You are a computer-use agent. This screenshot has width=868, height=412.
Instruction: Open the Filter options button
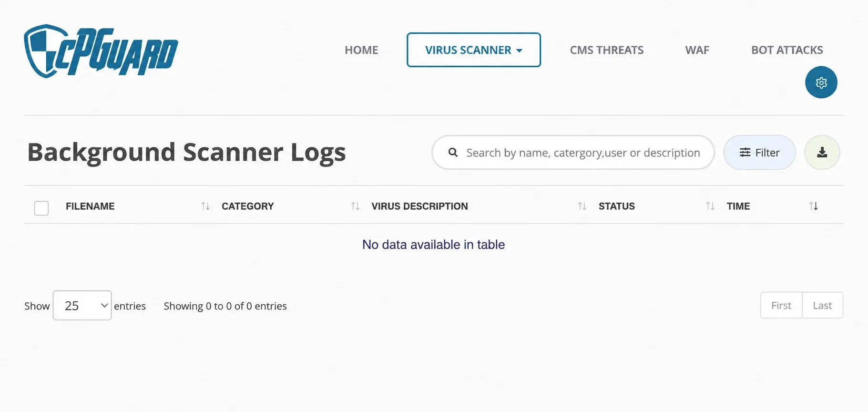pos(759,153)
